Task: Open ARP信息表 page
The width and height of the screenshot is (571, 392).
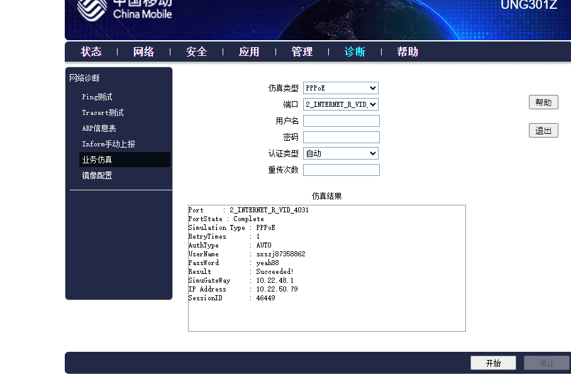Action: click(99, 129)
